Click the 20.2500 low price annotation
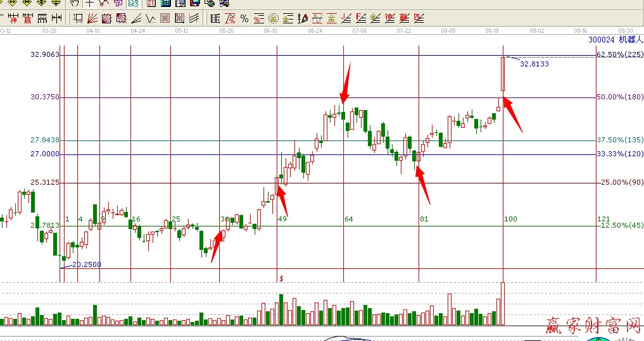This screenshot has height=341, width=644. (86, 264)
